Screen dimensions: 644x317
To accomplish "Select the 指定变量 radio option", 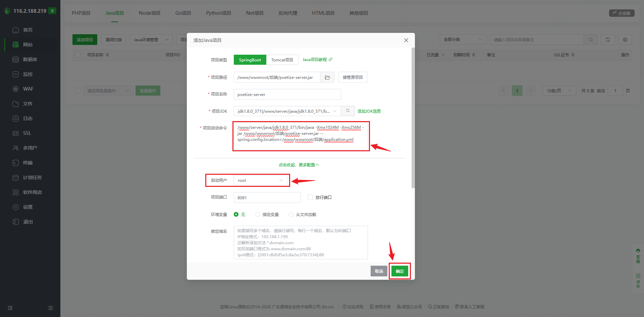I will [258, 215].
